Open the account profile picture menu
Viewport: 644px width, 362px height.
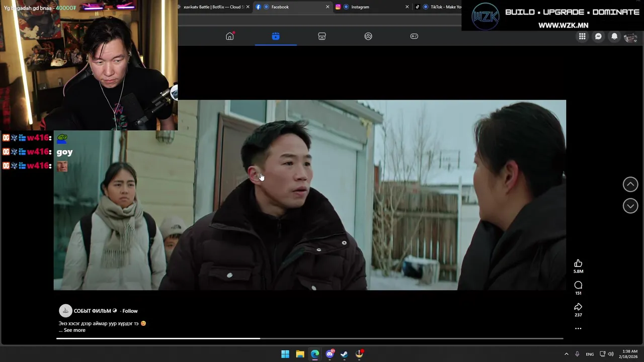630,37
